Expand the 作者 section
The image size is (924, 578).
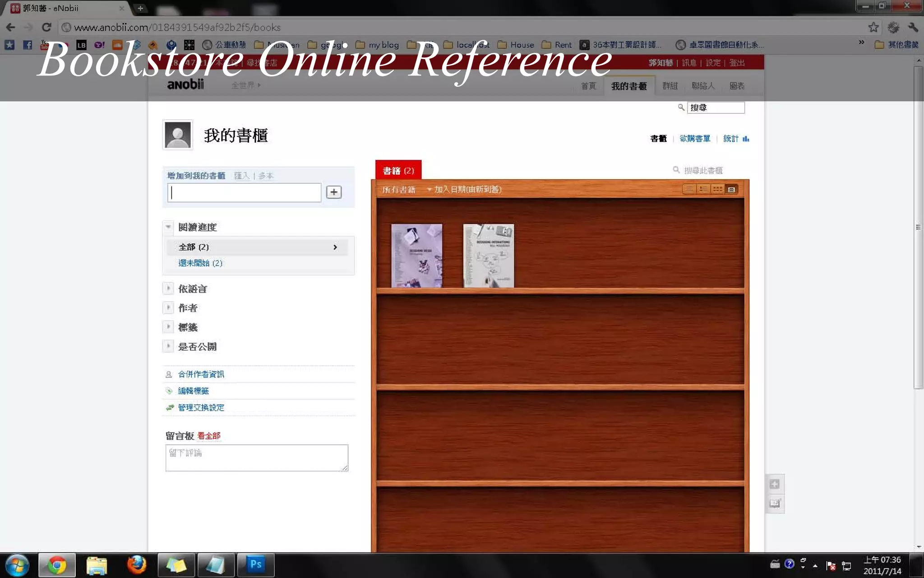168,308
